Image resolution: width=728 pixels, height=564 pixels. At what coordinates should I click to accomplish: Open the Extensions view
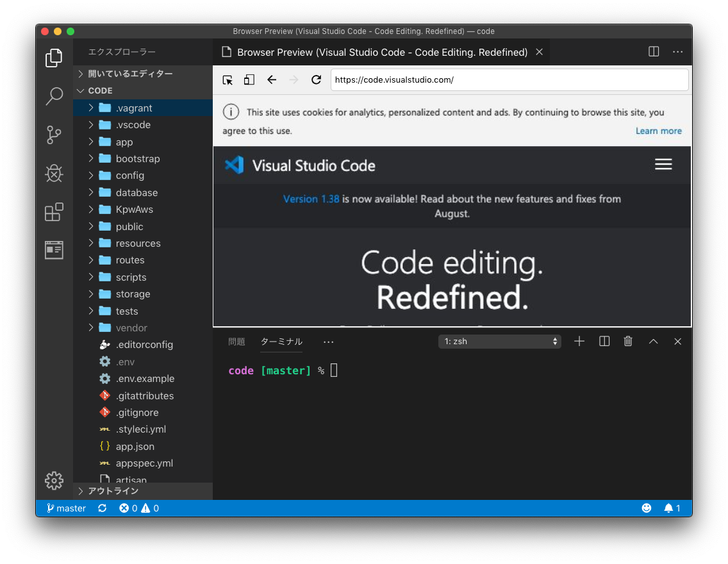(x=54, y=211)
